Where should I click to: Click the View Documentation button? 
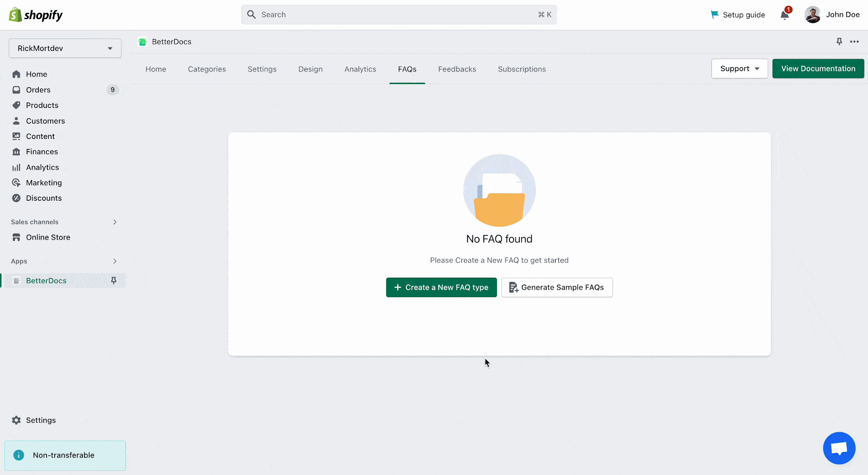(818, 68)
